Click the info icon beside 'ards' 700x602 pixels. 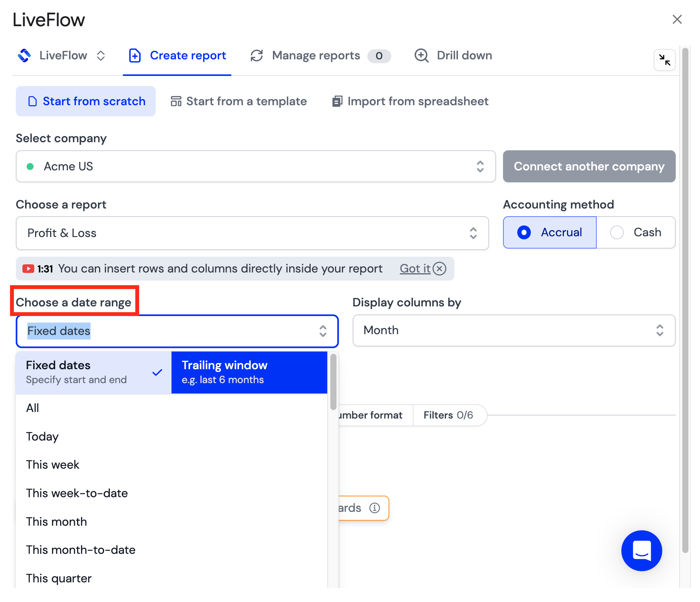point(375,508)
